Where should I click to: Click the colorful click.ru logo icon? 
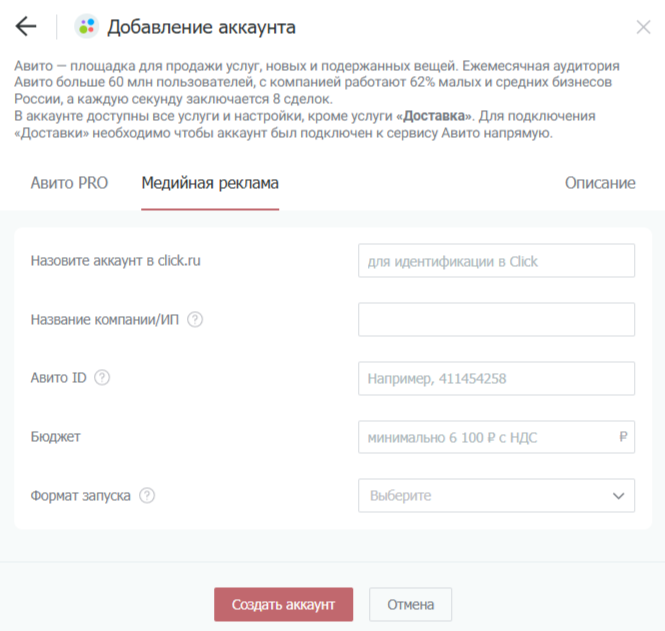click(87, 27)
